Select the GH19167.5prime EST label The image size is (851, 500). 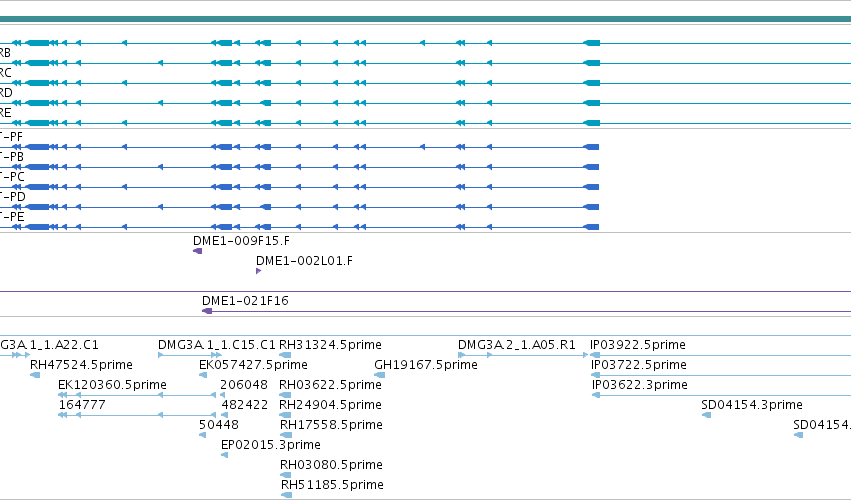(426, 365)
